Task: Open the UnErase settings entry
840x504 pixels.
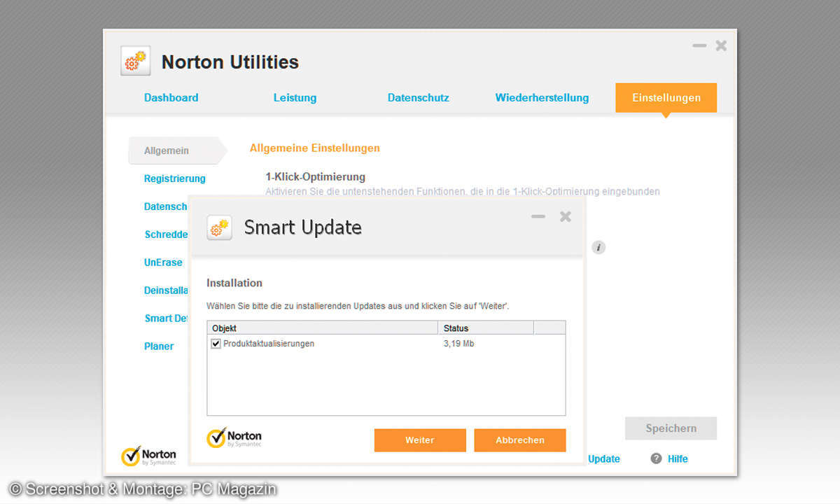Action: pyautogui.click(x=163, y=262)
